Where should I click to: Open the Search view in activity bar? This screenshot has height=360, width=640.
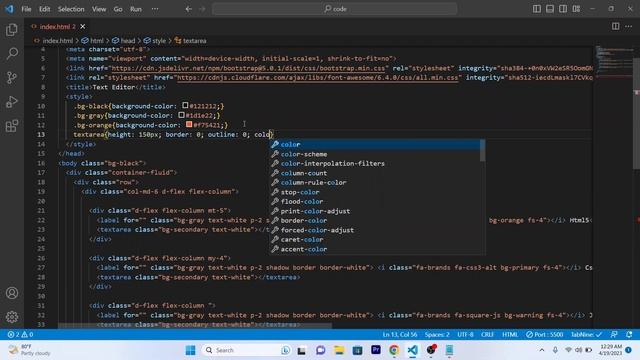[x=12, y=53]
